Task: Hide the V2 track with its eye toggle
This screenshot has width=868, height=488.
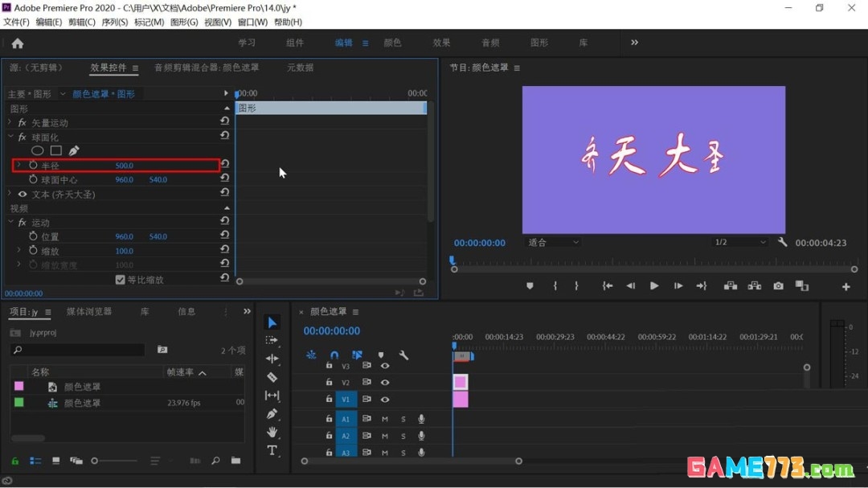Action: click(385, 382)
